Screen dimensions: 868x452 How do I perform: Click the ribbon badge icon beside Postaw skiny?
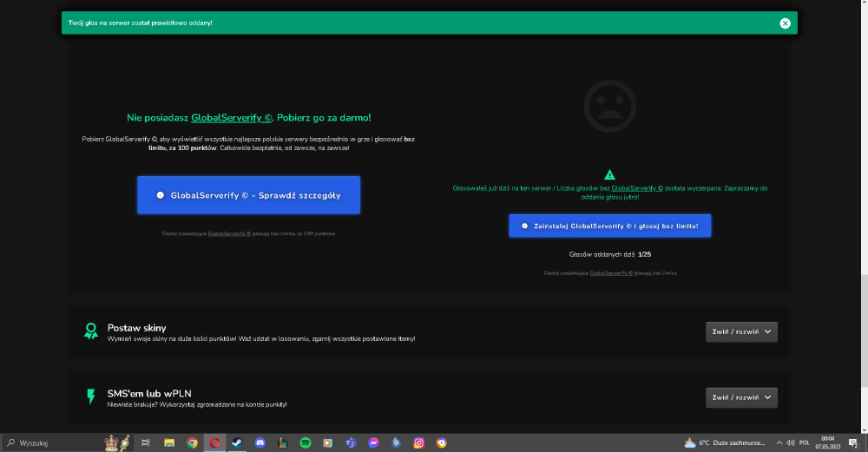coord(91,331)
